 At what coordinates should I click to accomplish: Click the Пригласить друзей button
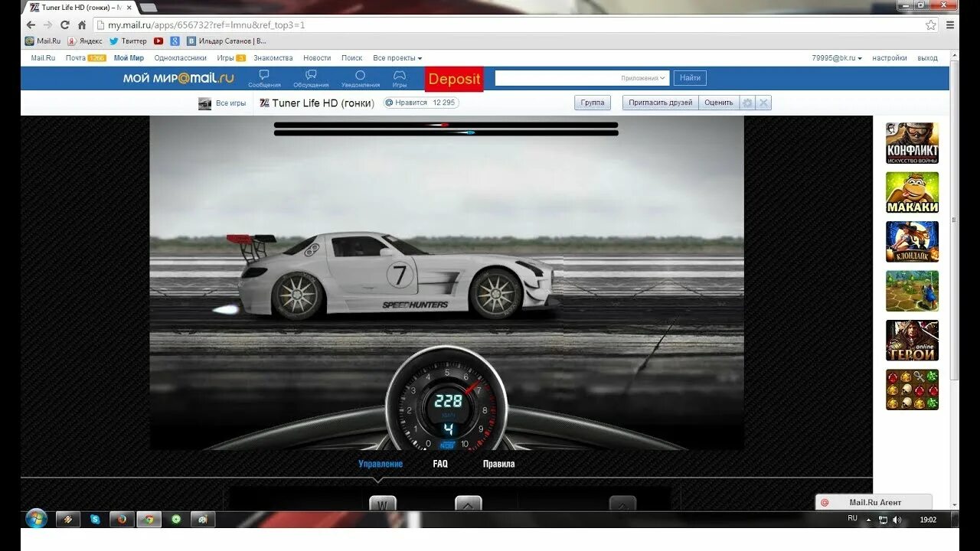pos(660,102)
